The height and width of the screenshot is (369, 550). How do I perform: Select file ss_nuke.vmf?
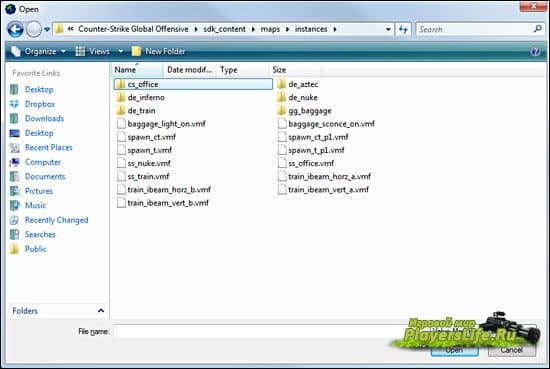(x=143, y=163)
